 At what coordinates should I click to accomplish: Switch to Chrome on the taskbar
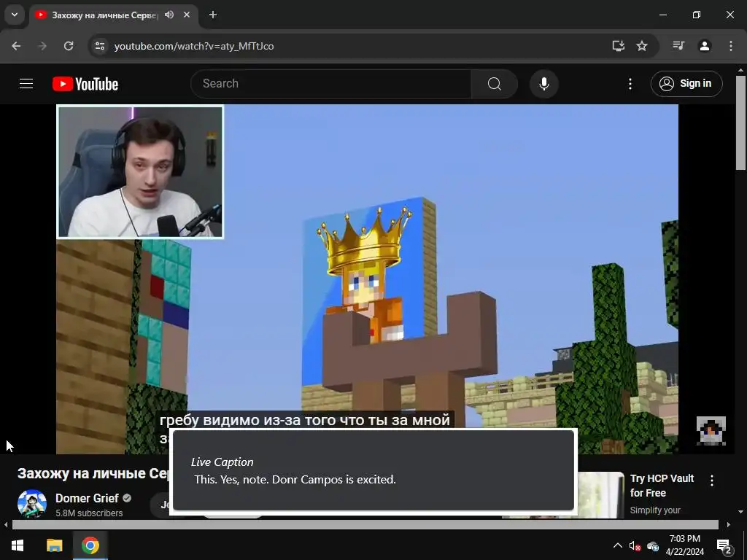[x=90, y=545]
